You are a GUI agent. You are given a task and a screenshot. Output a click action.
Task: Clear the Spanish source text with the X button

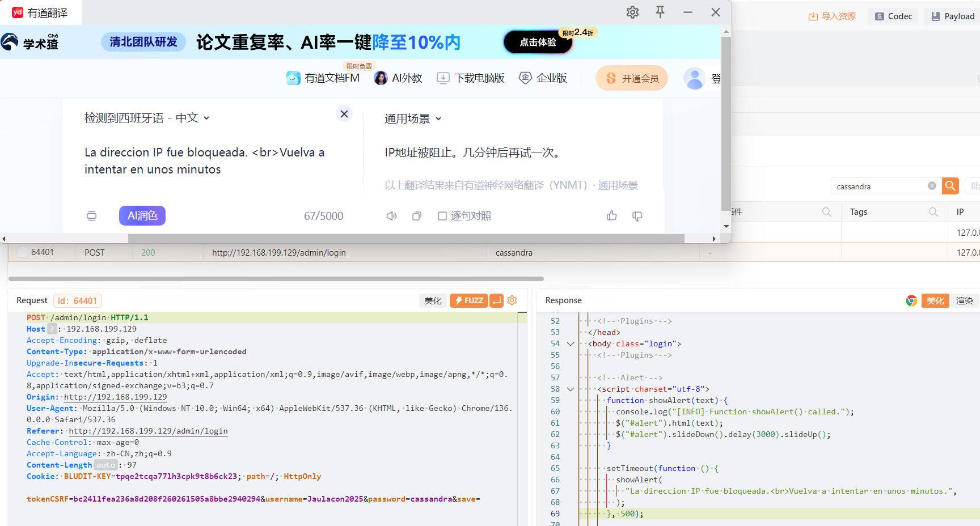coord(344,114)
